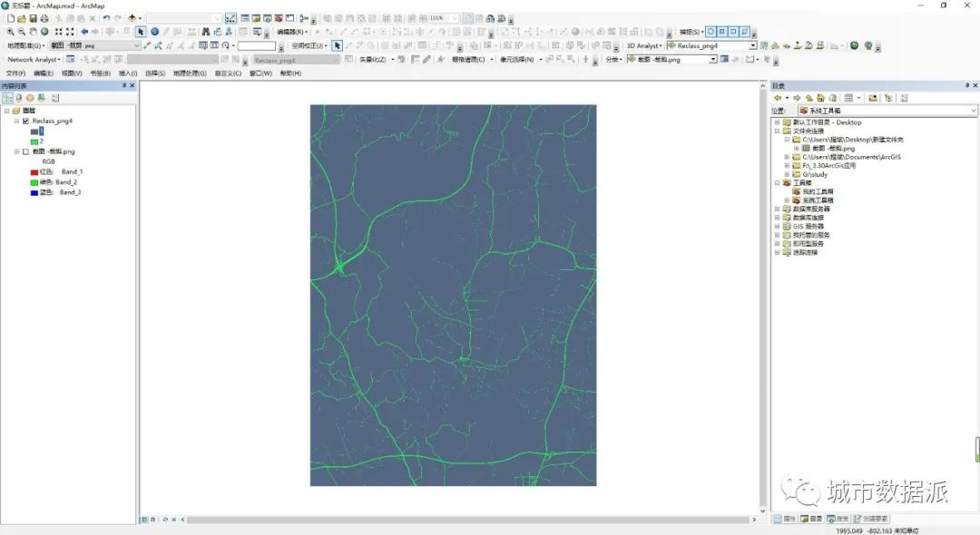Click fixed zoom in arrows icon
Viewport: 980px width, 535px height.
coord(58,31)
